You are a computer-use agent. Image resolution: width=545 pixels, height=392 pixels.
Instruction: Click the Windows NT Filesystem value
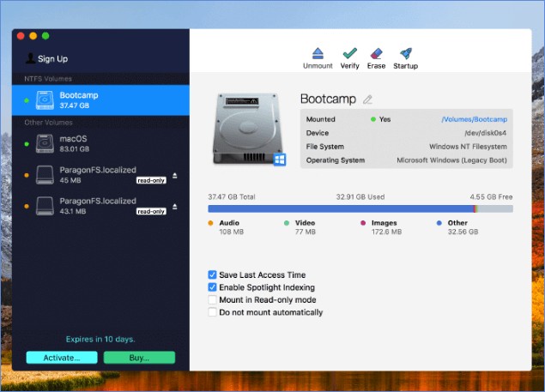[x=468, y=147]
